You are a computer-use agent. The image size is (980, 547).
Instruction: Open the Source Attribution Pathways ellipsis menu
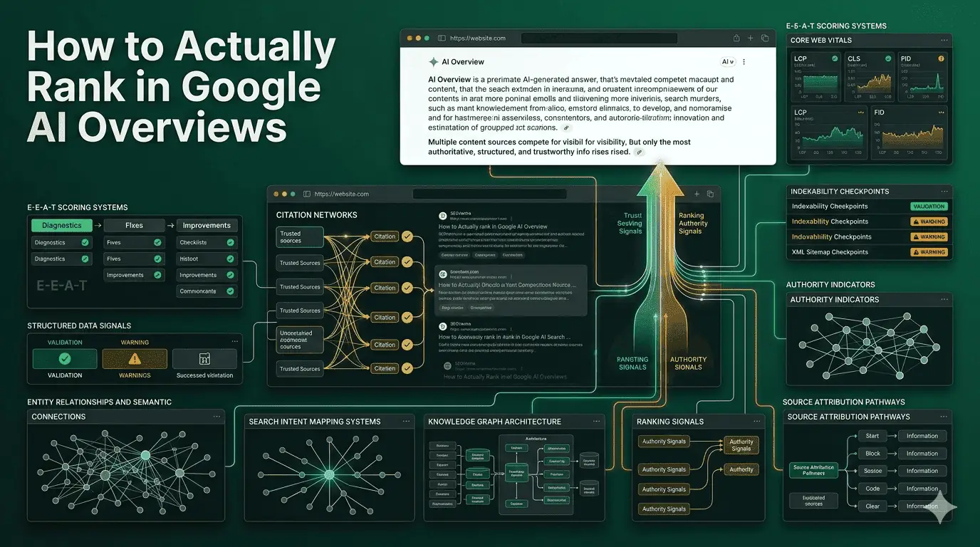[944, 417]
